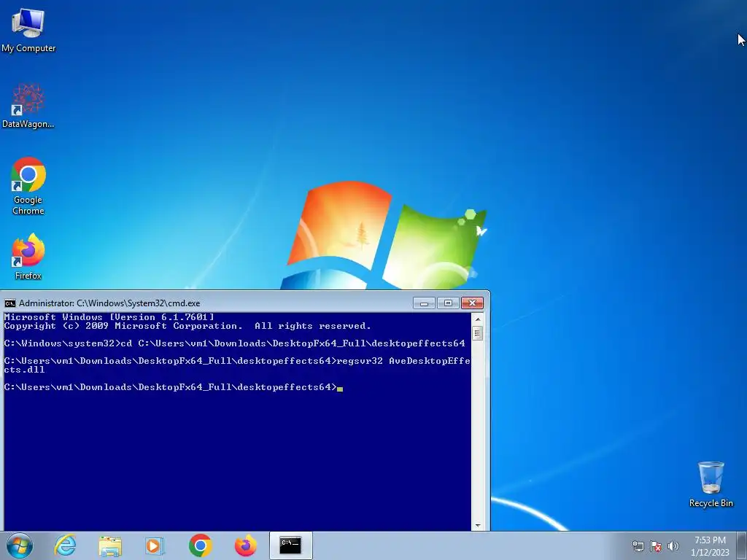Launch Firefox from the taskbar
This screenshot has height=560, width=747.
pyautogui.click(x=245, y=545)
